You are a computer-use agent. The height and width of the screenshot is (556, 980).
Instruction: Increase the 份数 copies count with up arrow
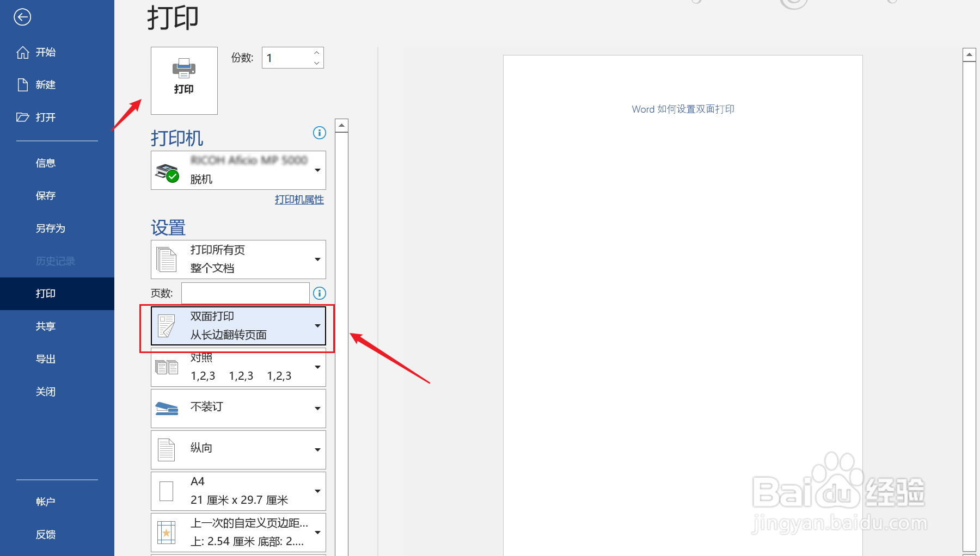(316, 52)
